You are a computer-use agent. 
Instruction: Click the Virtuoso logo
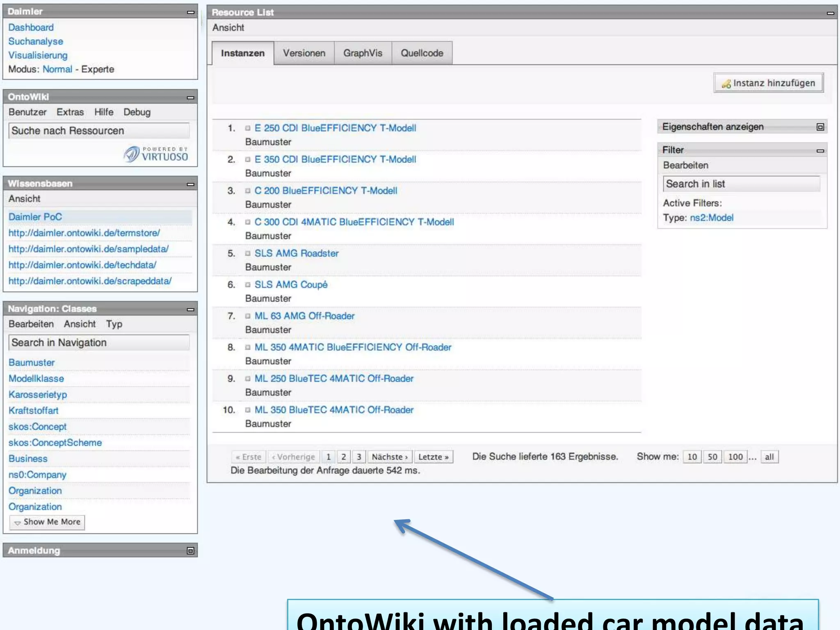point(156,154)
